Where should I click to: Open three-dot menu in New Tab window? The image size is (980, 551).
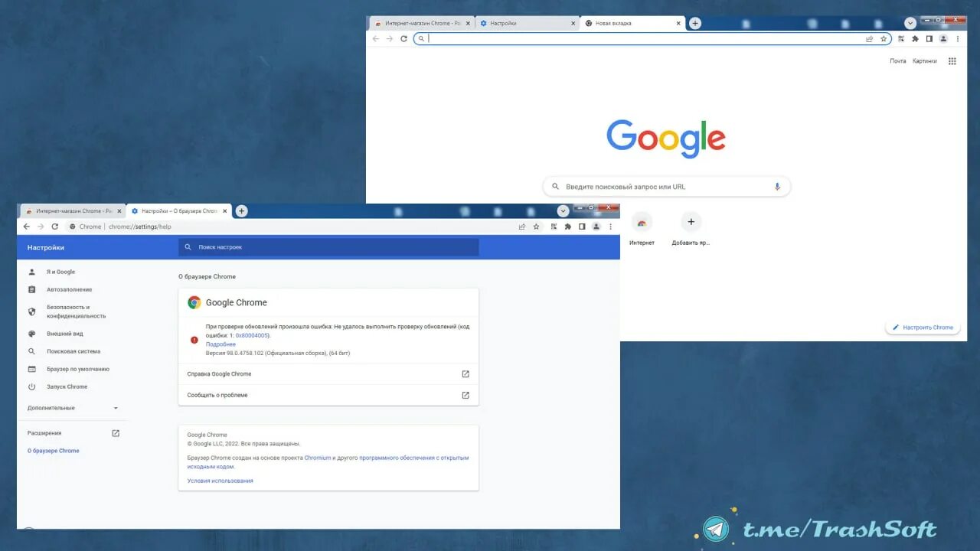[x=958, y=38]
